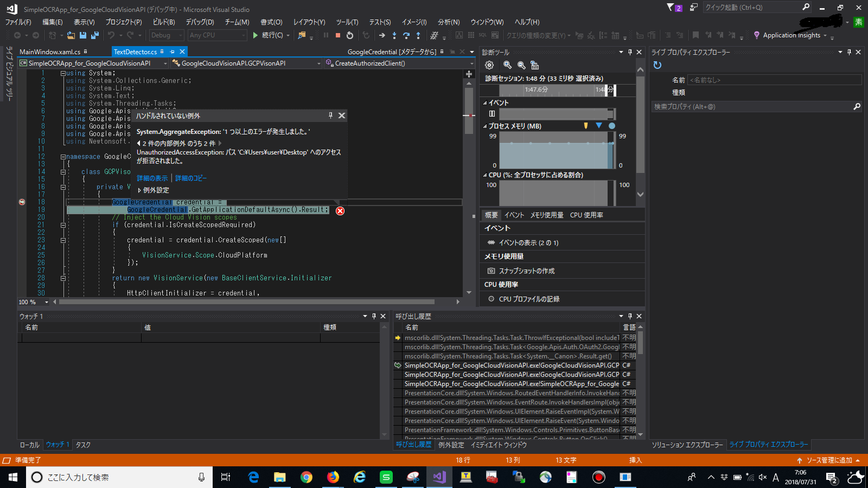Viewport: 868px width, 488px height.
Task: Toggle the GC marker in memory graph legend
Action: pos(586,126)
